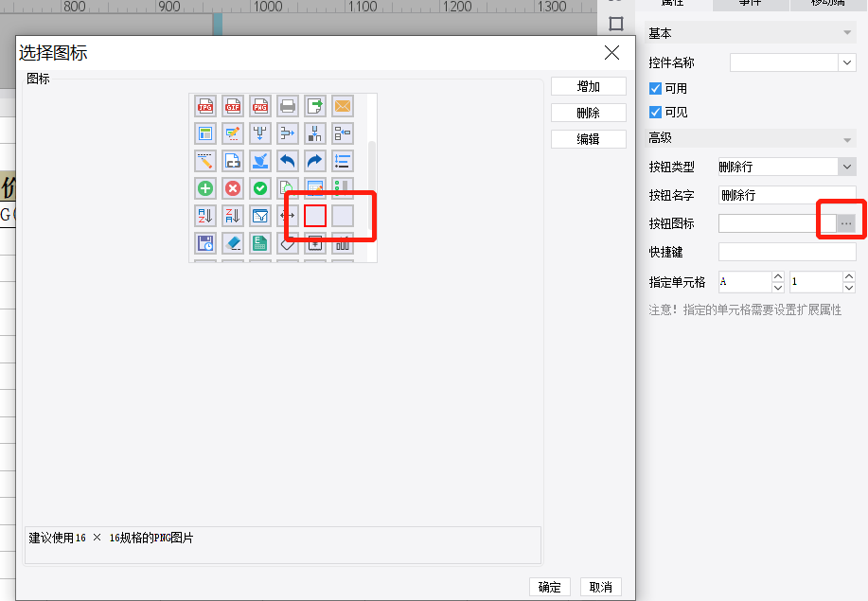Pick the empty icon tile with red selection border
Screen dimensions: 868x601
point(315,216)
